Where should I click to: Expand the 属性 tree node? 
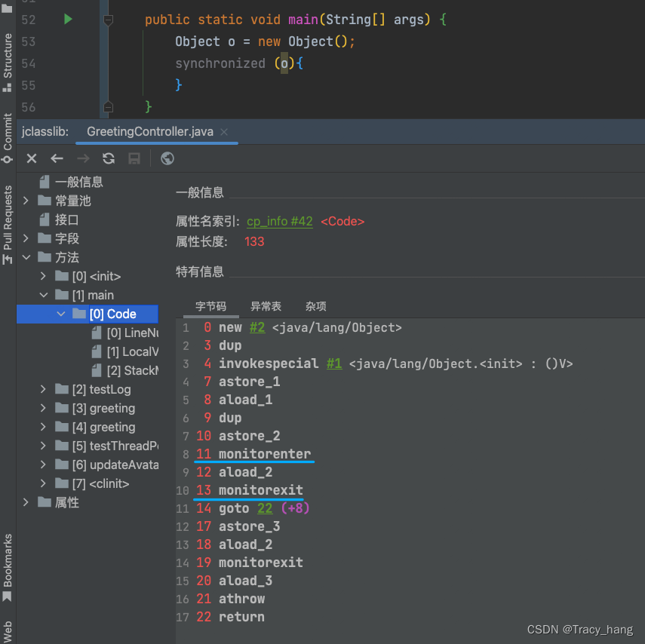click(x=26, y=502)
